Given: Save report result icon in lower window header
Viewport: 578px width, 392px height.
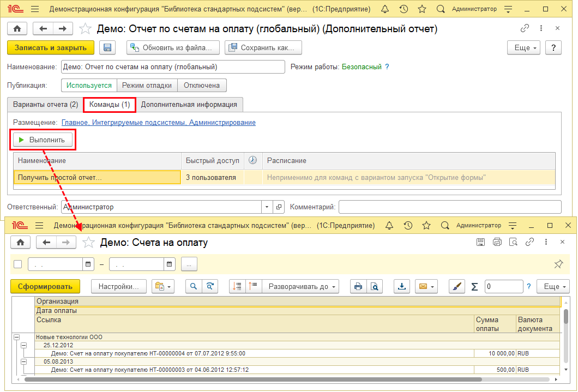Looking at the screenshot, I should (x=480, y=242).
